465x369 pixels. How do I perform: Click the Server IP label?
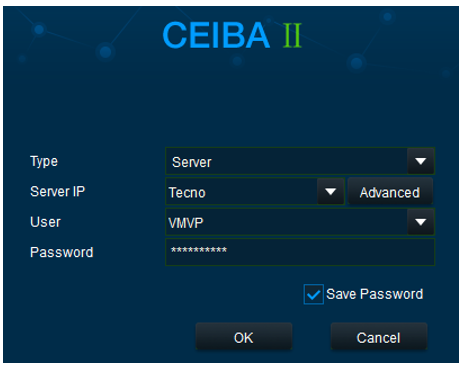coord(58,192)
